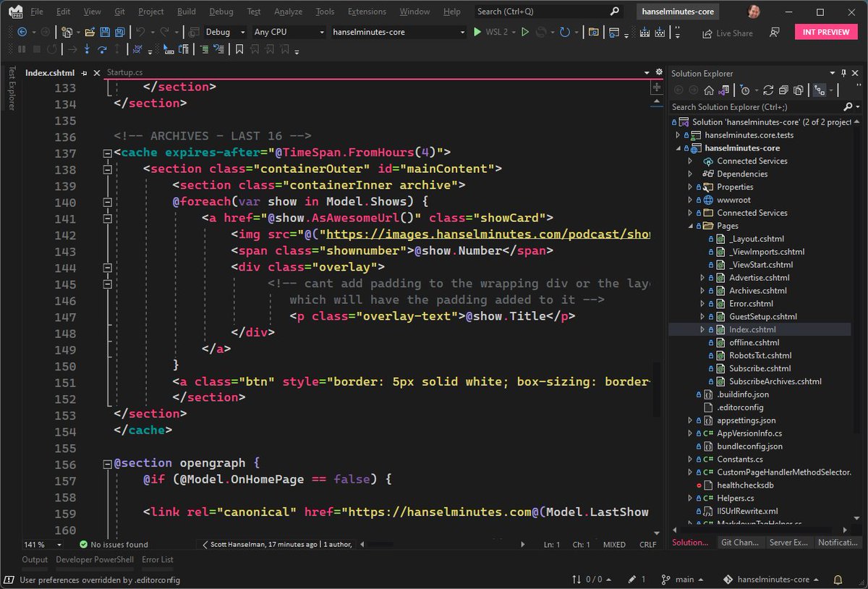Screen dimensions: 868x589
Task: Click the Save All icon
Action: (x=119, y=32)
